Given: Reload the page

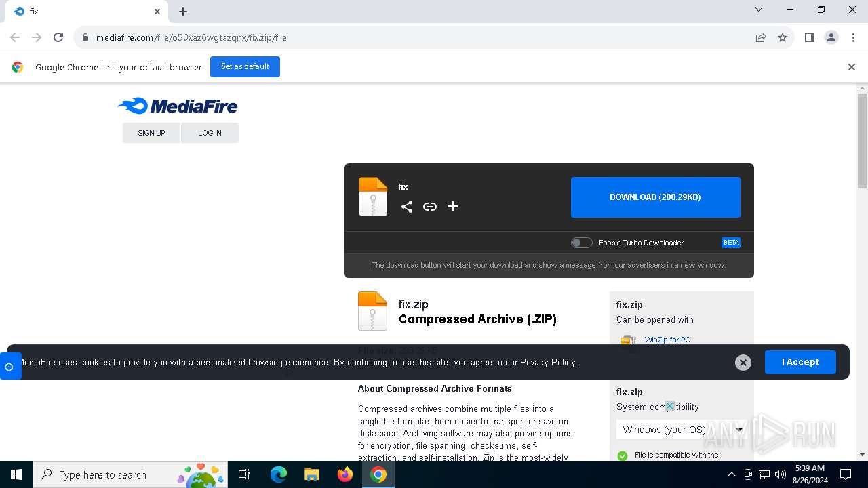Looking at the screenshot, I should coord(58,37).
